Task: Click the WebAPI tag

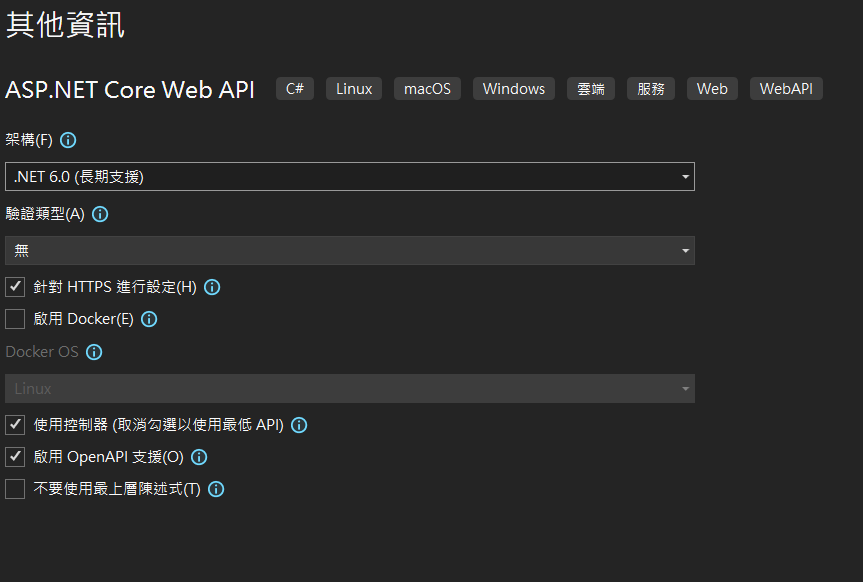Action: [x=786, y=89]
